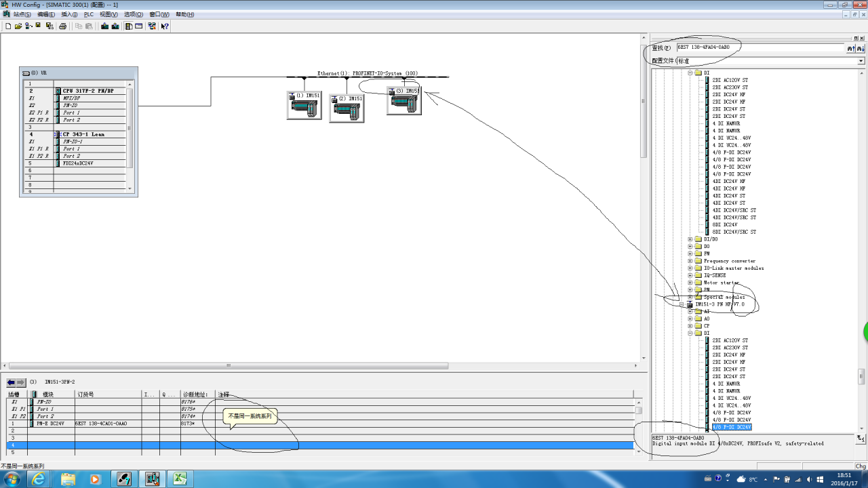Expand the DO folder in catalog
The image size is (868, 488).
(690, 247)
